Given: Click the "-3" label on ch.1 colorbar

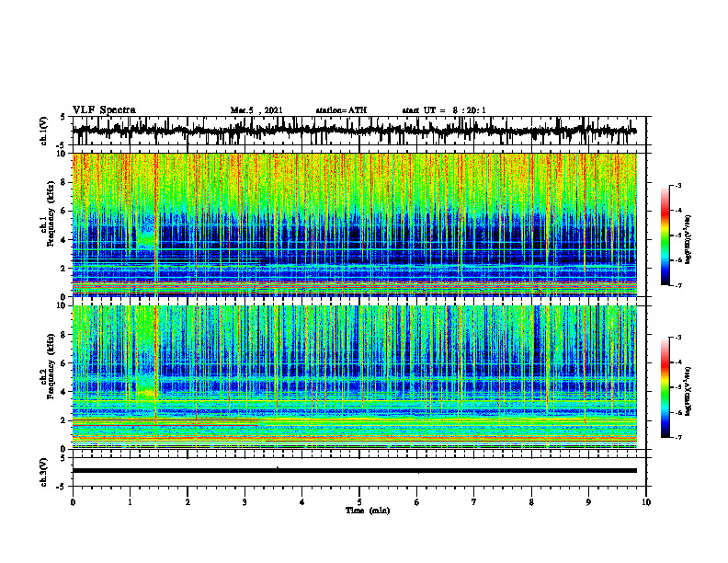Looking at the screenshot, I should point(678,185).
